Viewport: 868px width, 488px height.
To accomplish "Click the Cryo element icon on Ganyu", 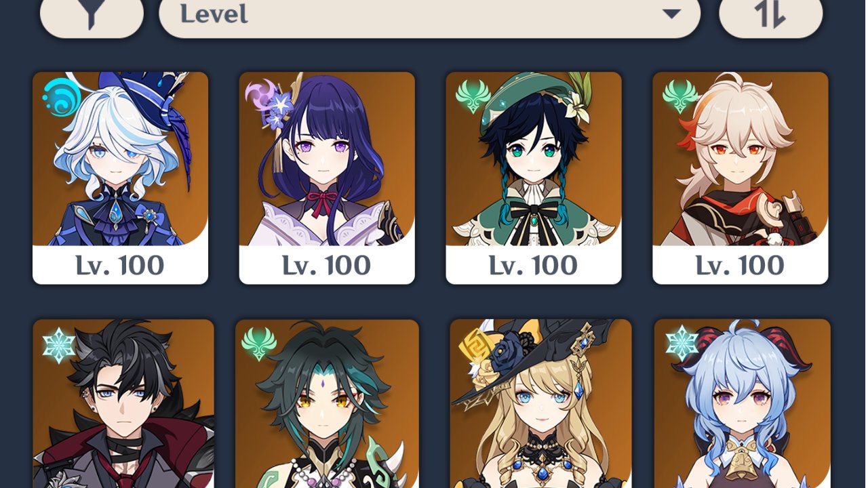I will (682, 343).
